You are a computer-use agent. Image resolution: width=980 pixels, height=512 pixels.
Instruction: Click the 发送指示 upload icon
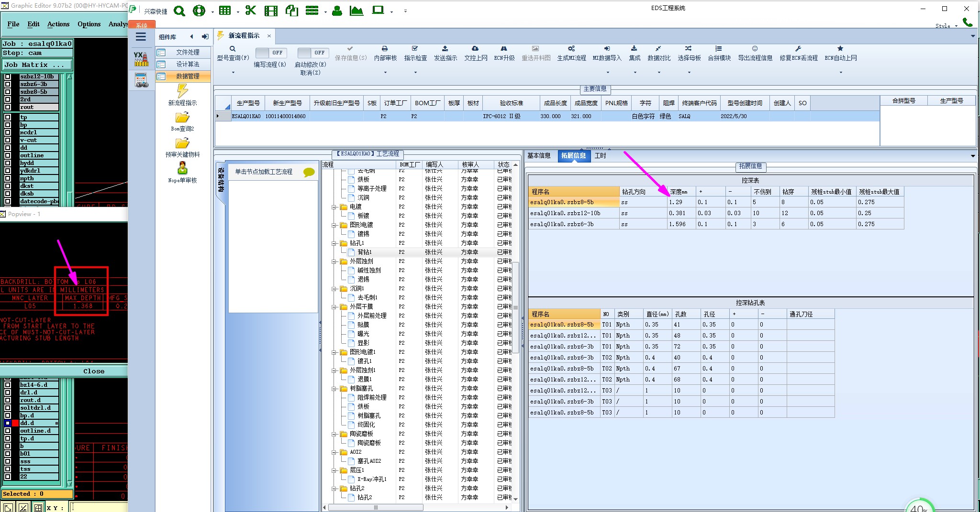click(445, 49)
